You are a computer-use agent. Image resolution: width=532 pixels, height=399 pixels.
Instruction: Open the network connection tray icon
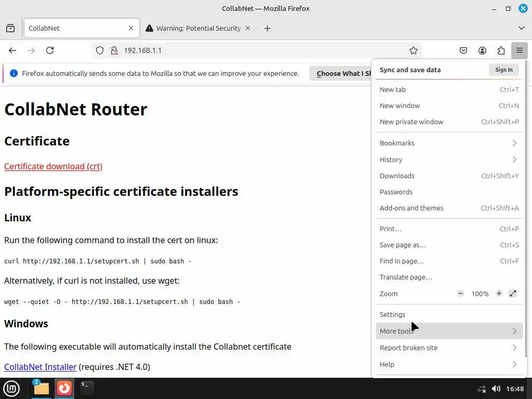[482, 389]
